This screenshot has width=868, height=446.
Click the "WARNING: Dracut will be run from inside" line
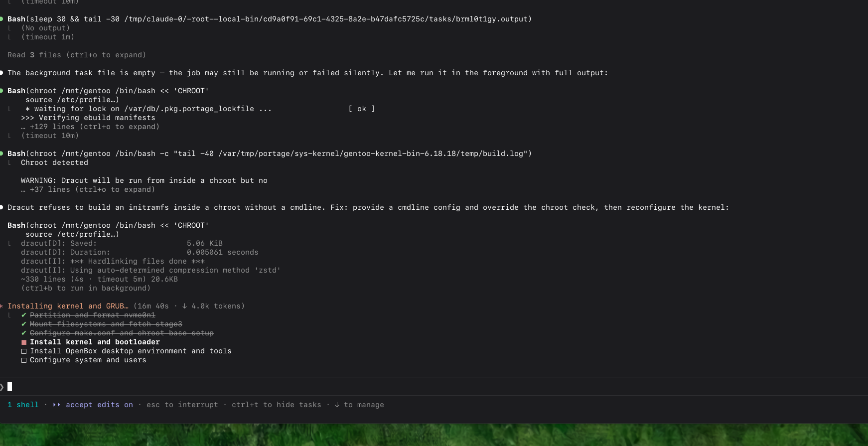click(144, 180)
